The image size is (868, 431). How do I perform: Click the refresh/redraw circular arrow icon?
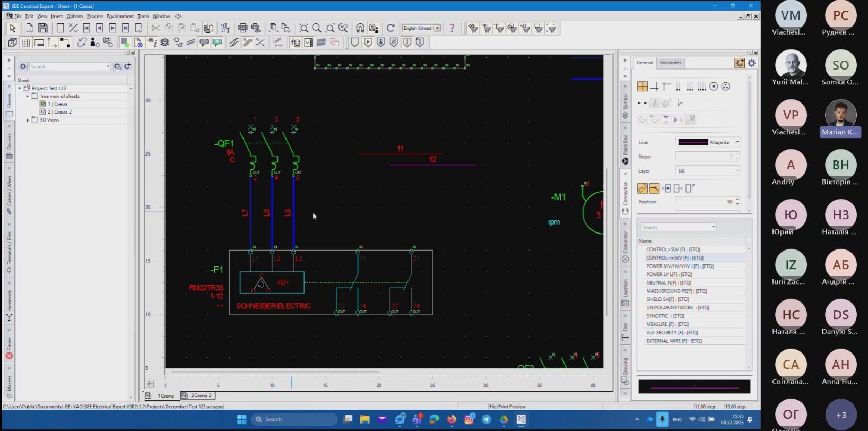point(390,28)
